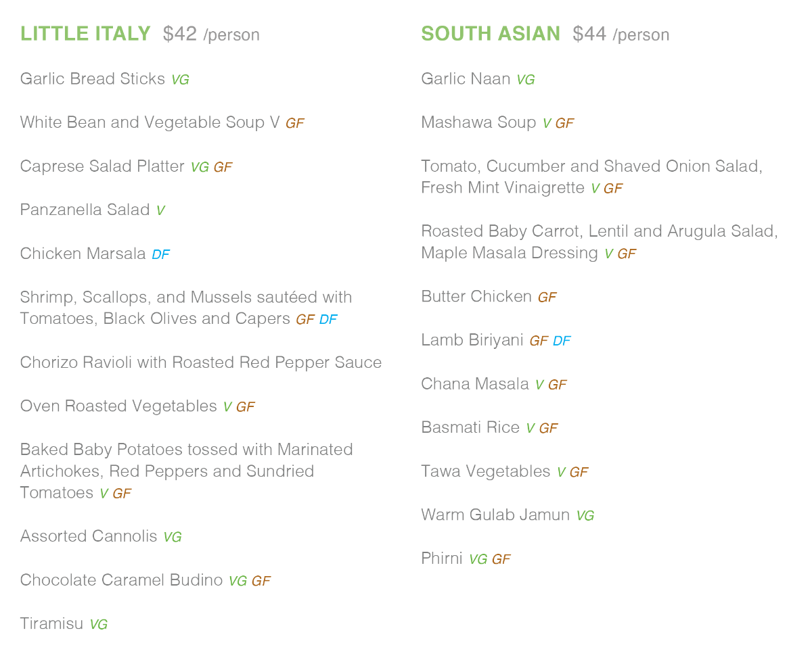Click the VG tag next to Tiramisu

[99, 625]
